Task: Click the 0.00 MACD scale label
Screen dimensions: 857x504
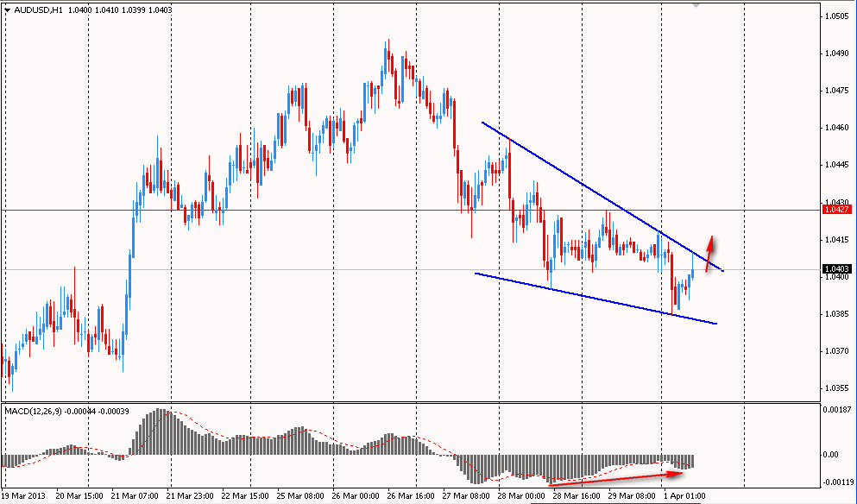Action: [832, 454]
